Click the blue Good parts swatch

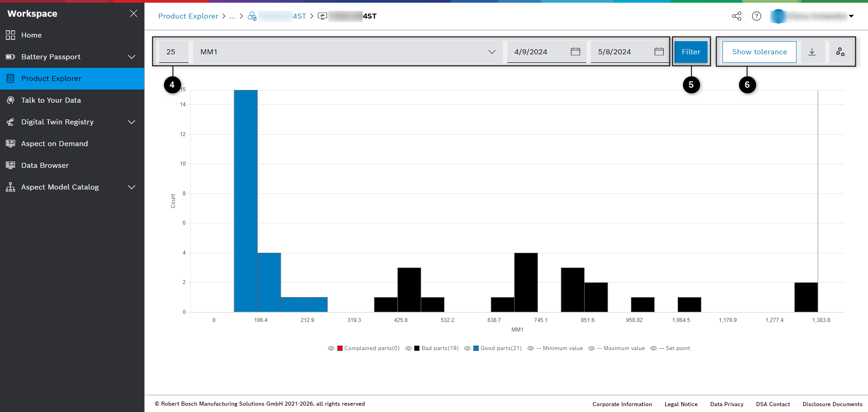pyautogui.click(x=476, y=348)
